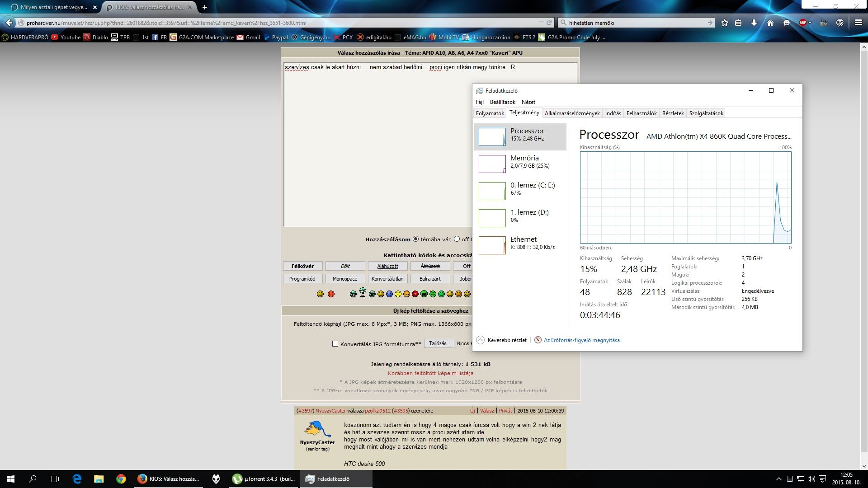The height and width of the screenshot is (488, 868).
Task: Open the Adblock Plus dropdown arrow
Action: click(810, 23)
